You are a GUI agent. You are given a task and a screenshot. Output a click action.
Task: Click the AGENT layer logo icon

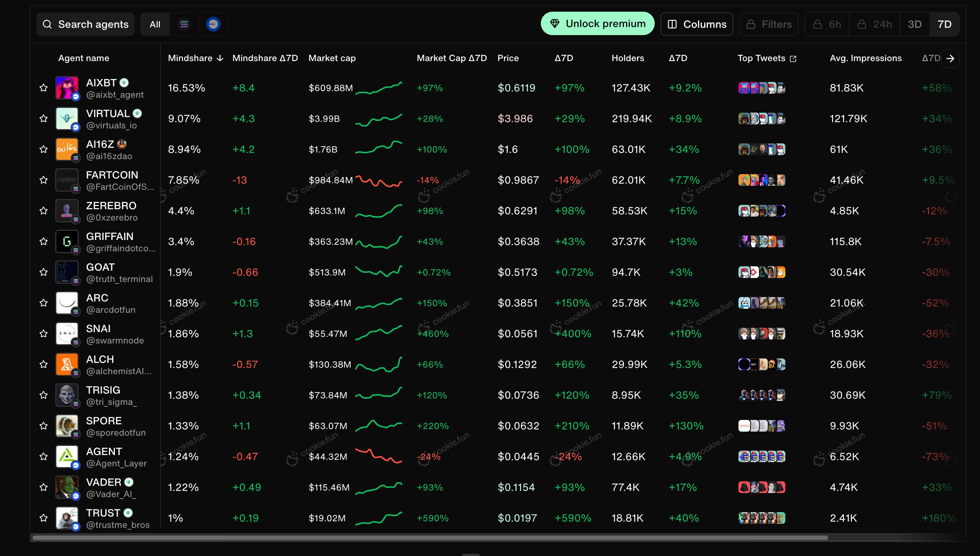67,457
